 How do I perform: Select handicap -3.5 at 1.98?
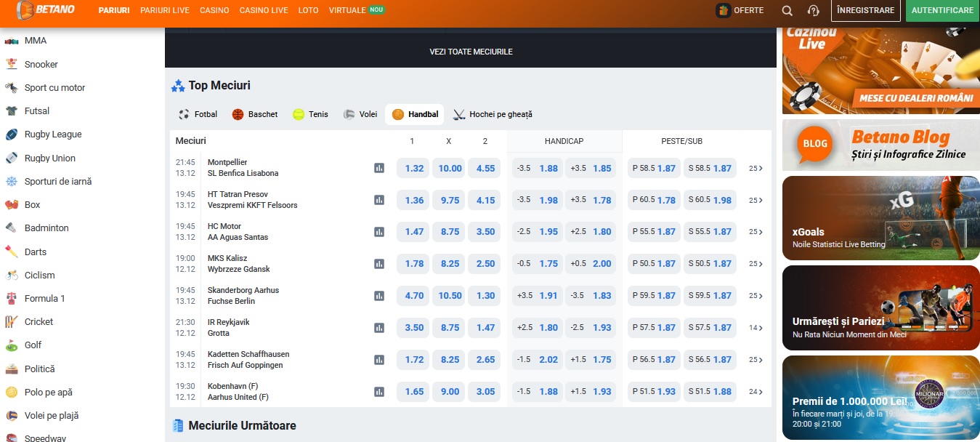(537, 200)
